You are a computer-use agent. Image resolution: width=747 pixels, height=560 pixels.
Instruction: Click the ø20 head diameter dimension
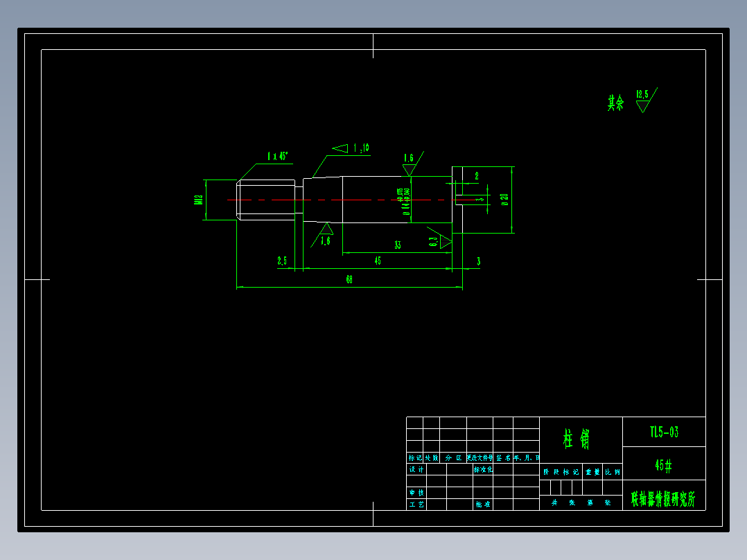click(x=504, y=200)
